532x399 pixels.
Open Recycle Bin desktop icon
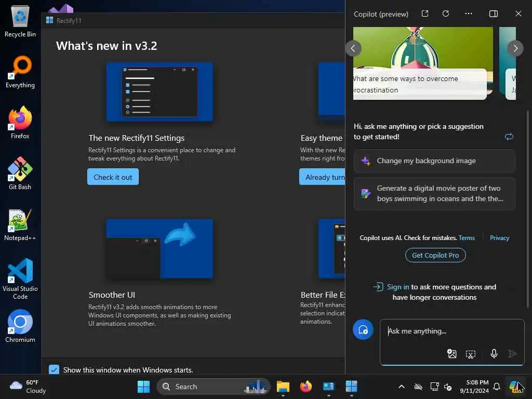click(20, 21)
